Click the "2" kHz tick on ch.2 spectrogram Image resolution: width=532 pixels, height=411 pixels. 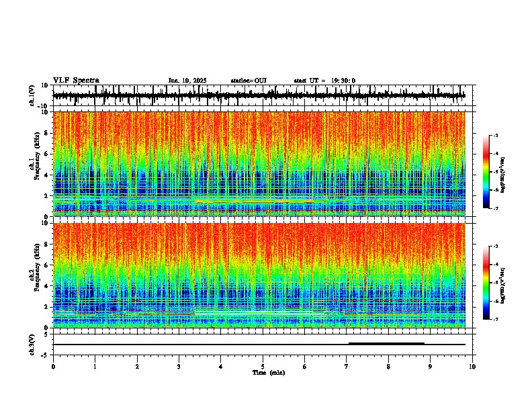tap(47, 307)
